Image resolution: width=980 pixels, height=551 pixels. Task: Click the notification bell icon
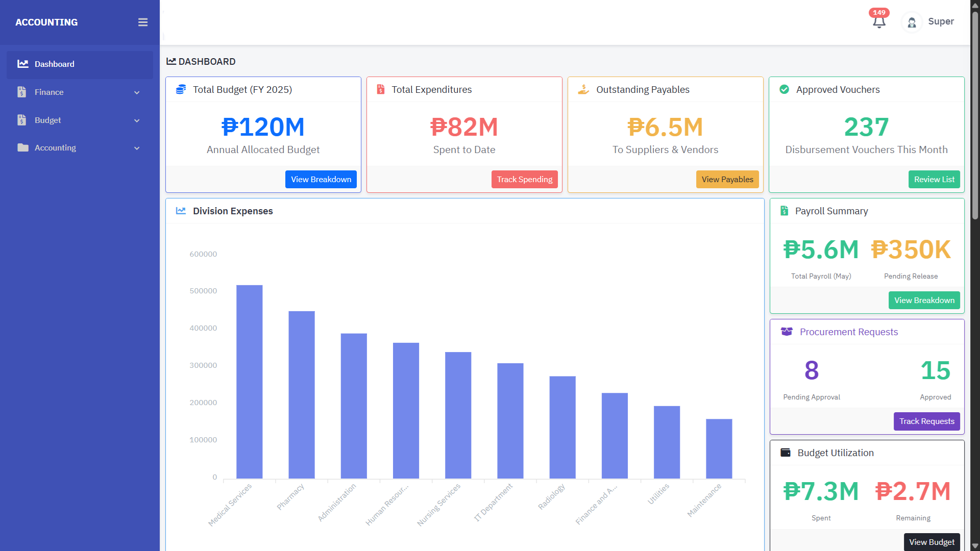tap(878, 22)
